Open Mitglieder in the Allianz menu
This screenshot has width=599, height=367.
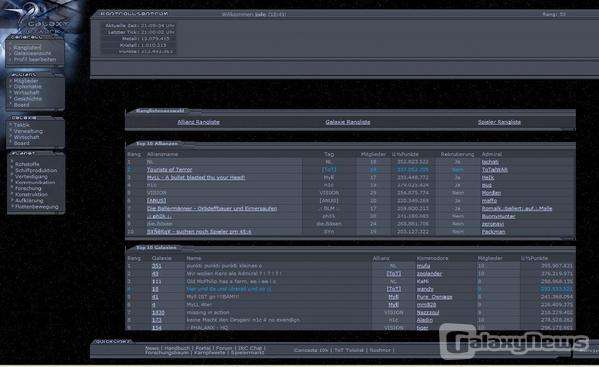[26, 81]
